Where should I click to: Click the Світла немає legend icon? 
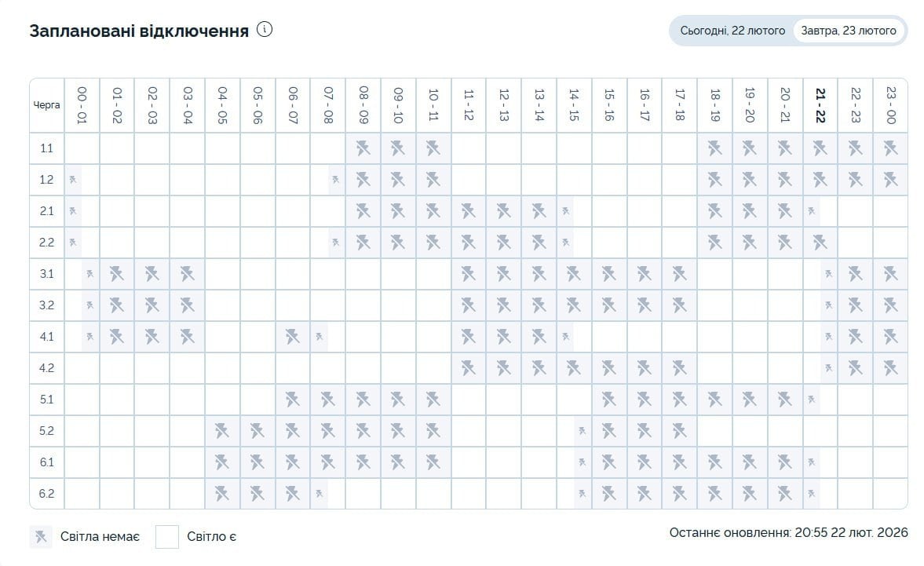click(x=41, y=537)
